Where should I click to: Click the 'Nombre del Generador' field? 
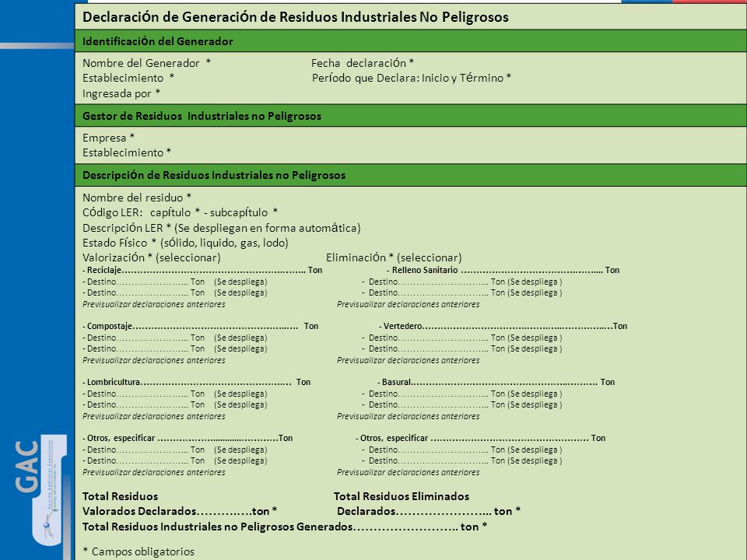pyautogui.click(x=147, y=63)
